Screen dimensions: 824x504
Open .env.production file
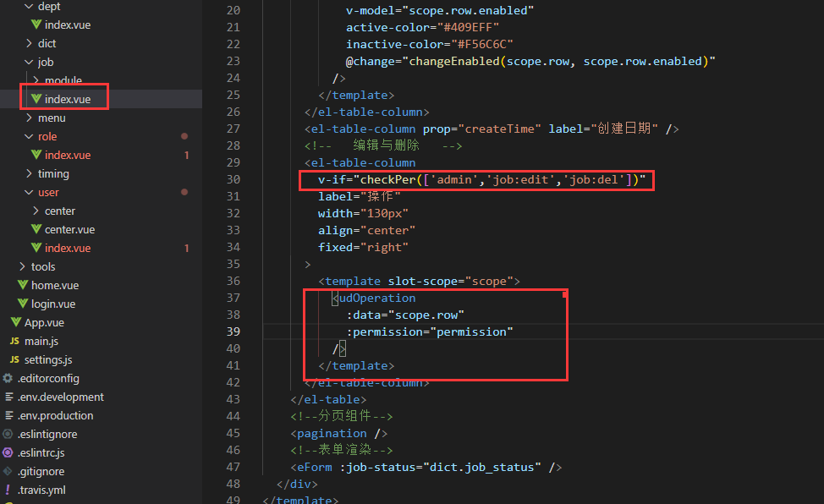(55, 415)
